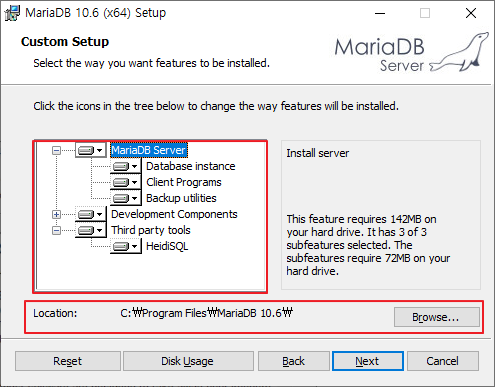Open Database instance feature install dropdown
Viewport: 495px width, 387px height.
click(x=126, y=166)
